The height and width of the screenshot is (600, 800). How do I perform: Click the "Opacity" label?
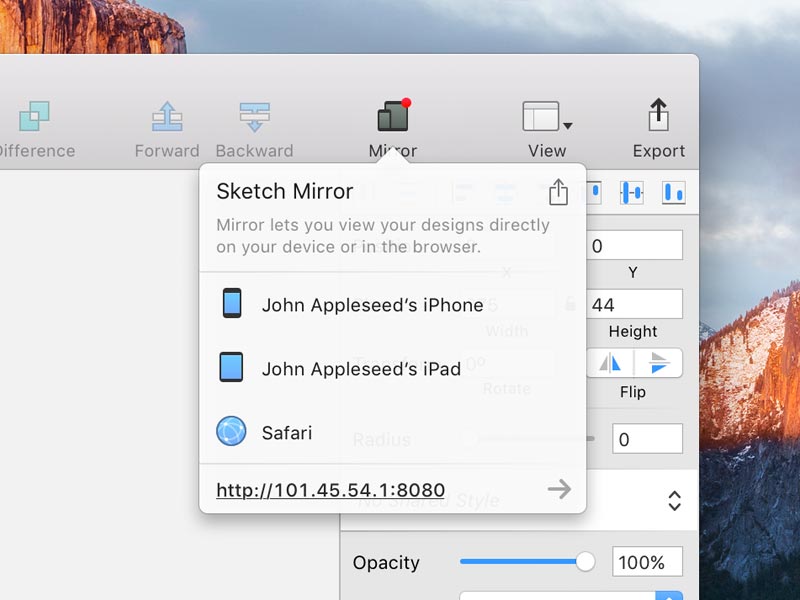coord(386,563)
